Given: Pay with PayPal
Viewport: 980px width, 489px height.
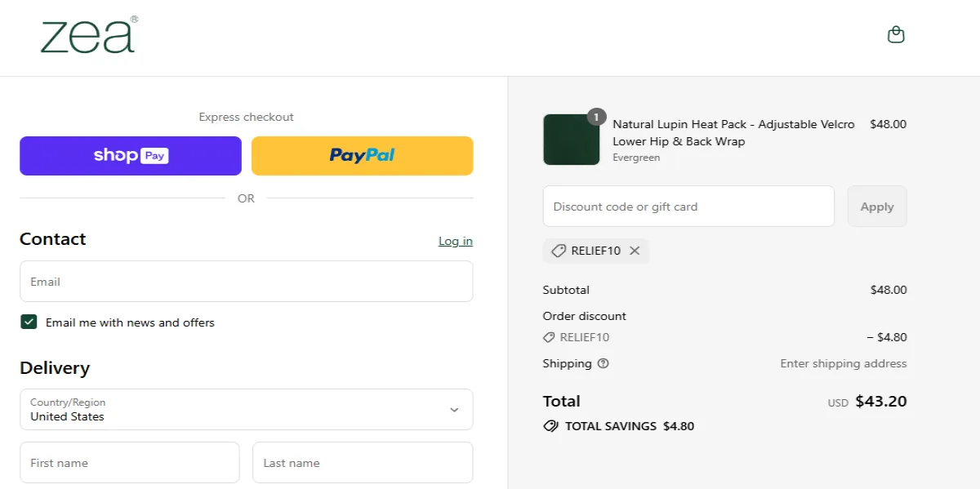Looking at the screenshot, I should click(x=362, y=155).
